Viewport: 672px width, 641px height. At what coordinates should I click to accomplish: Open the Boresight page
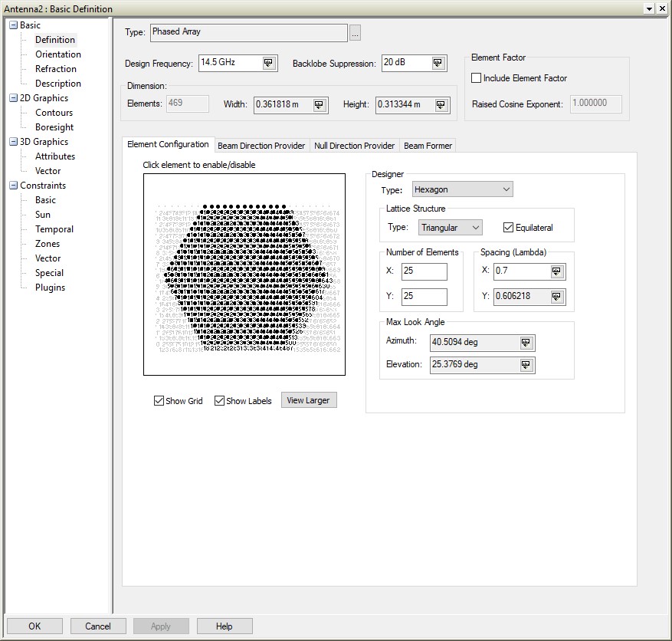54,127
